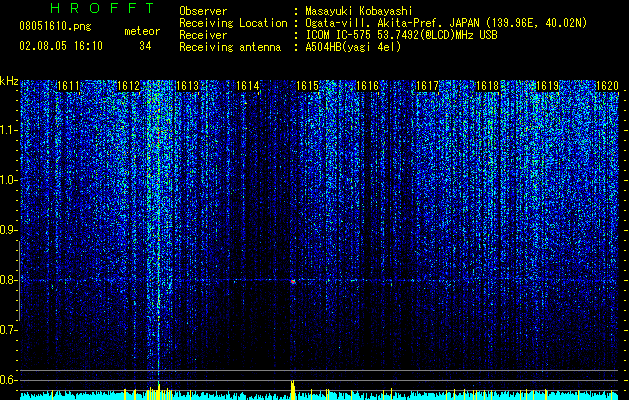Click the 1613 time marker

(188, 86)
